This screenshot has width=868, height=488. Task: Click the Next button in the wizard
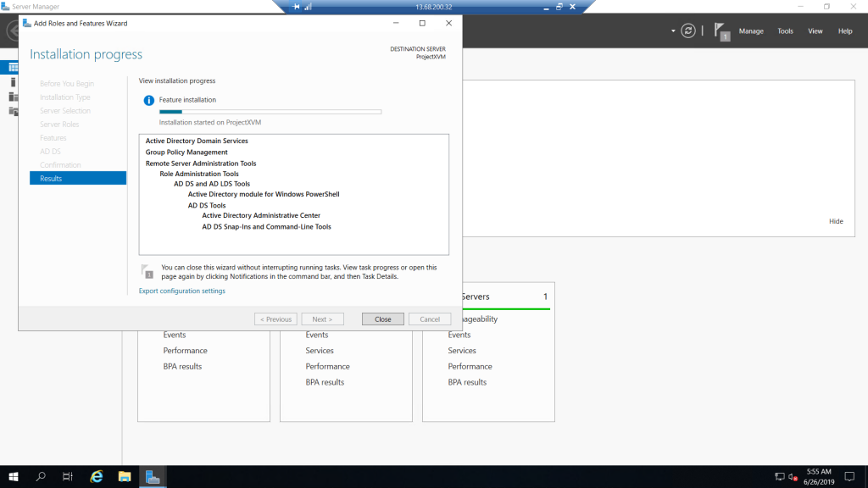[x=322, y=319]
